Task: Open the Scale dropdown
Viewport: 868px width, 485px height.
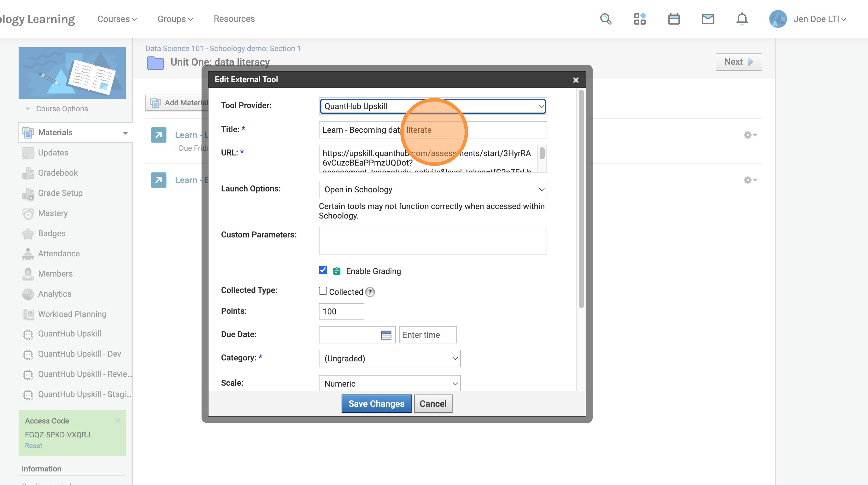Action: click(x=390, y=384)
